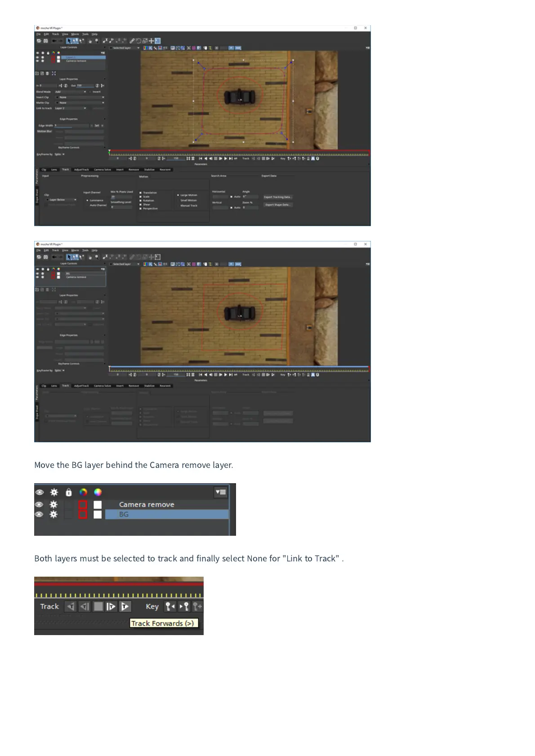
Task: Toggle BG layer eye in enlarged layer list
Action: (x=39, y=514)
